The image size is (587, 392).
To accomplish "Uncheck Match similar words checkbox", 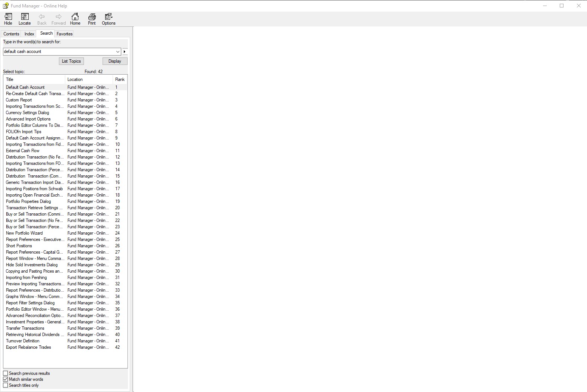I will point(6,379).
